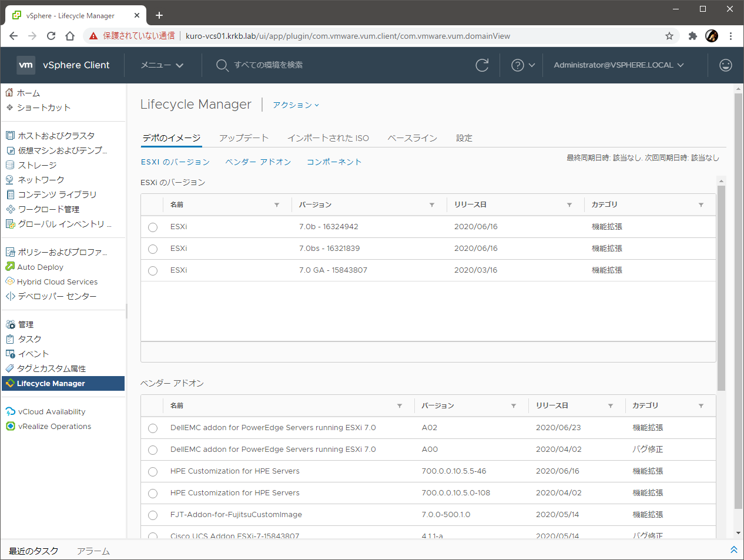Viewport: 744px width, 560px height.
Task: Open Auto Deploy from the sidebar
Action: coord(40,267)
